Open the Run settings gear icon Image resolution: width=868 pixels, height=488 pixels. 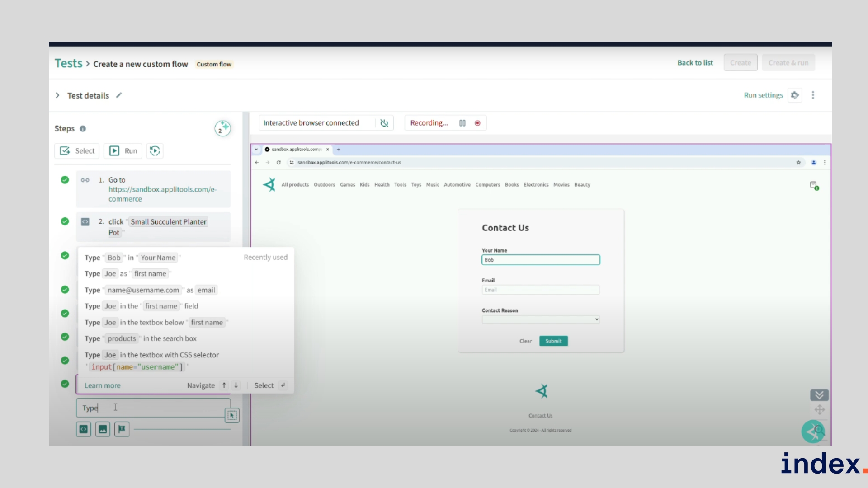(x=795, y=95)
